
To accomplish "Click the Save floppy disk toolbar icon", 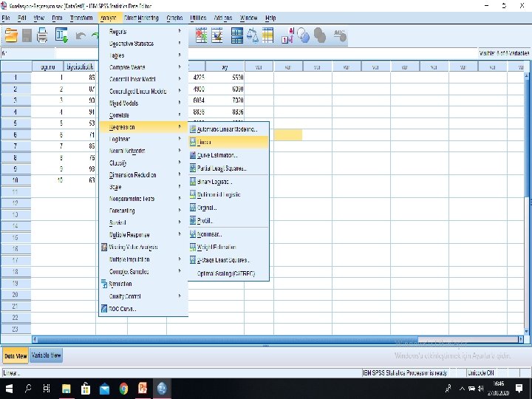I will [27, 35].
